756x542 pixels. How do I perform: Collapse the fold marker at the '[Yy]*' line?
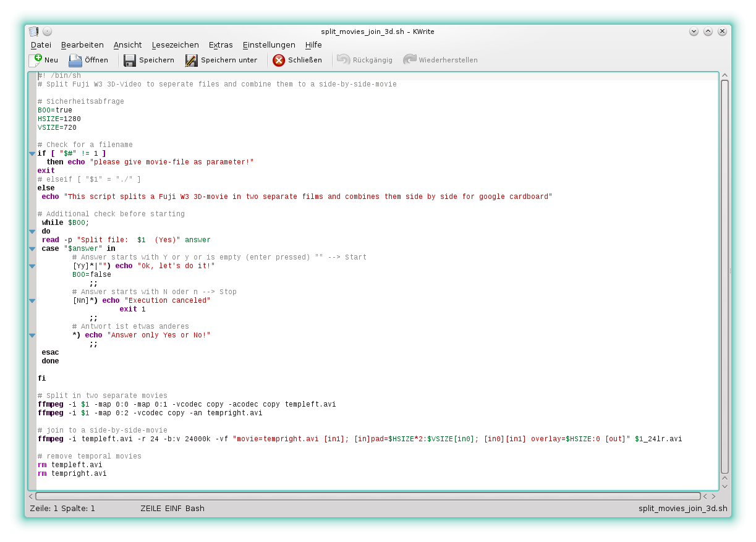32,266
